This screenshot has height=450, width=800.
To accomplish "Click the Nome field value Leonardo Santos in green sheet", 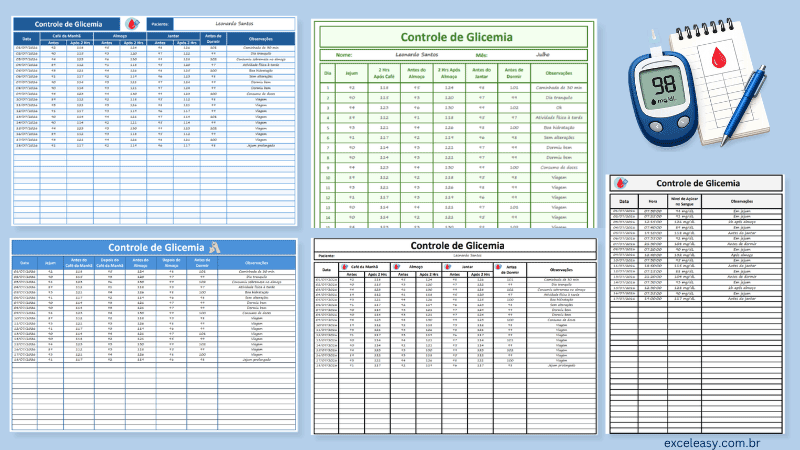I will click(416, 55).
